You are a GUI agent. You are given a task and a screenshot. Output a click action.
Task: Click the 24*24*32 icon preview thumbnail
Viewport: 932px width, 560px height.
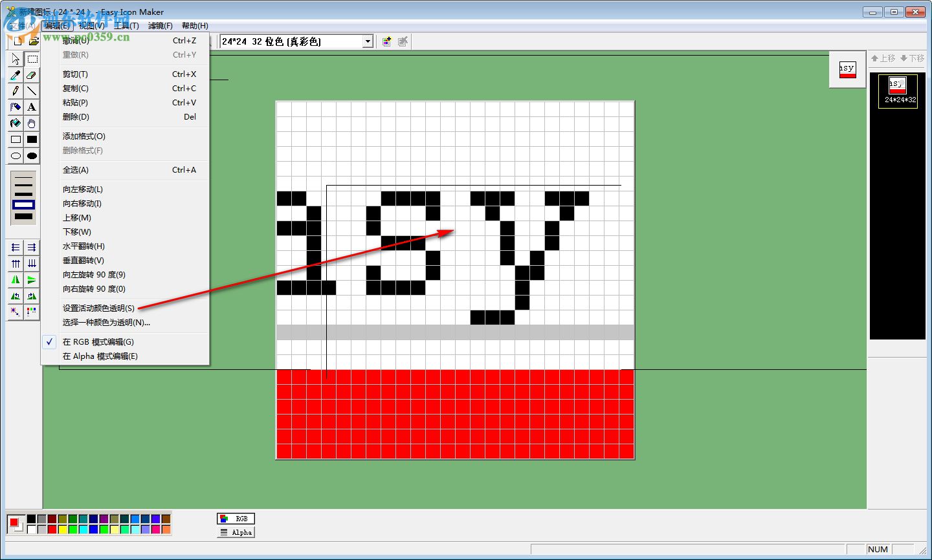[896, 91]
